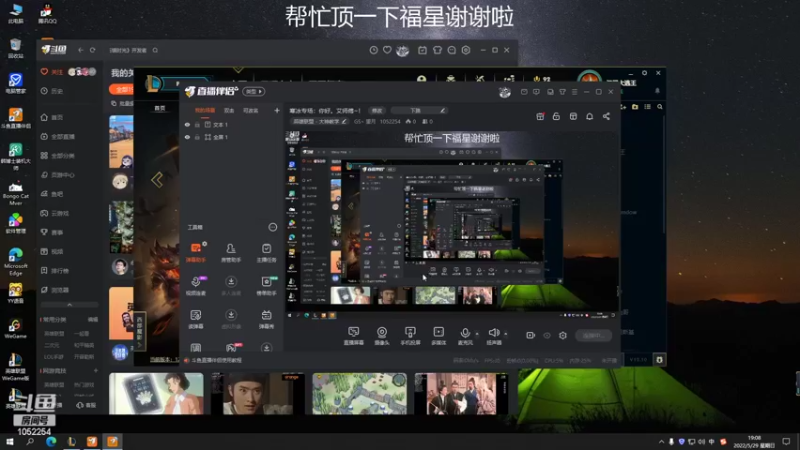Click user avatar in companion title bar

505,92
